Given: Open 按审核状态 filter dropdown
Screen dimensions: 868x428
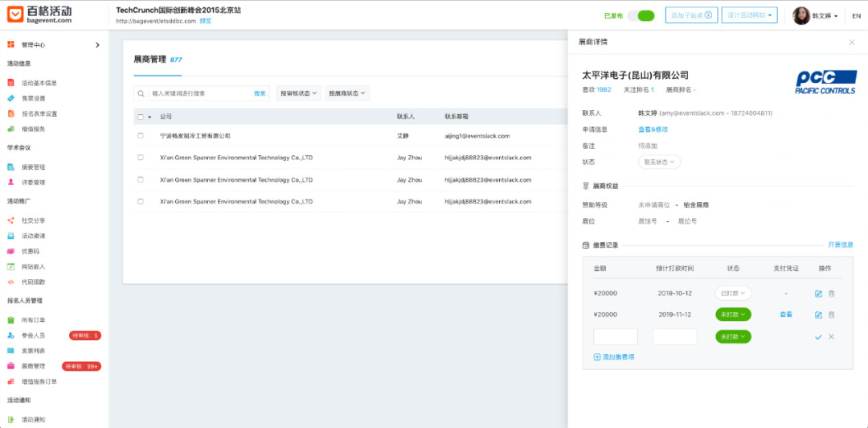Looking at the screenshot, I should pos(298,93).
